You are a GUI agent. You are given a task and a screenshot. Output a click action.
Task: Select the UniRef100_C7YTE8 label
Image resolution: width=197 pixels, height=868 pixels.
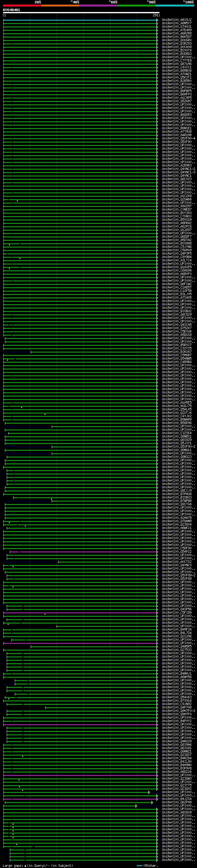tap(177, 60)
